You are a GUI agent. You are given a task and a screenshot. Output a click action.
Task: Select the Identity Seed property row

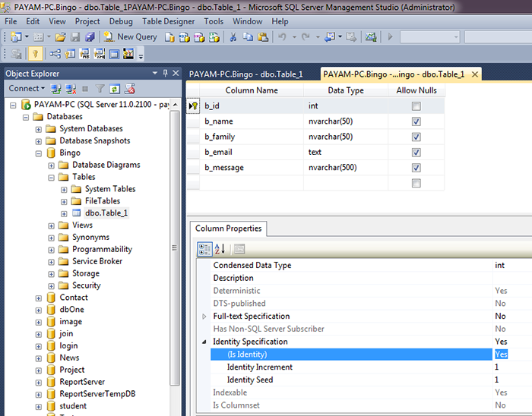372,380
